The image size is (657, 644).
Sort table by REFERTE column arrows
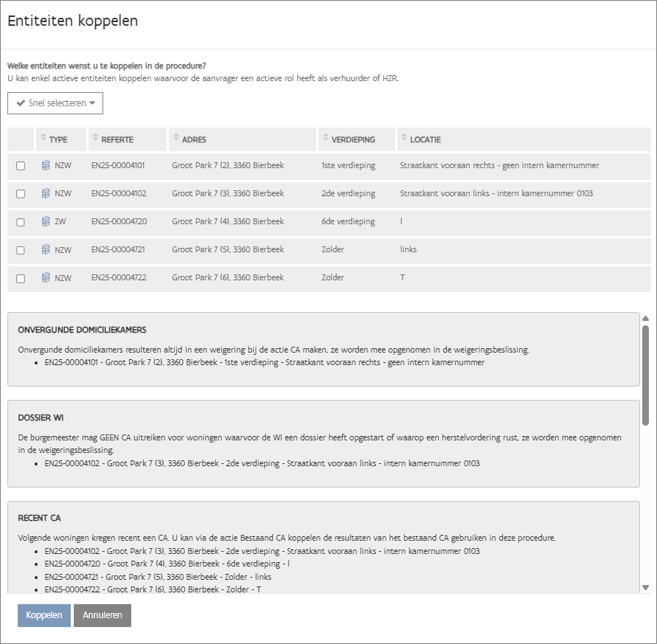95,139
